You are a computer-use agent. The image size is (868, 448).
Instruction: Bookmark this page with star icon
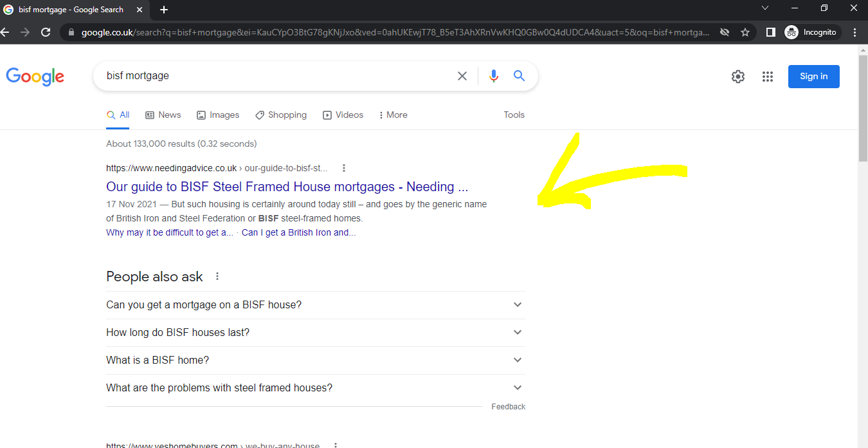[745, 32]
